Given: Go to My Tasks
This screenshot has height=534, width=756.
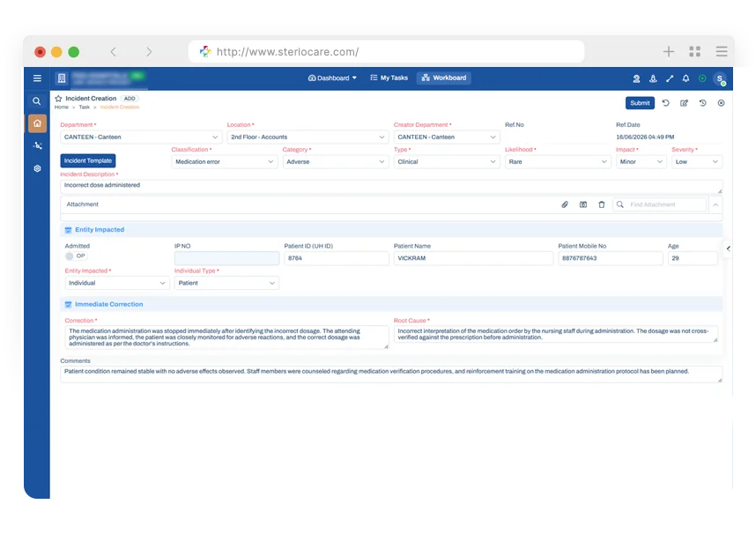Looking at the screenshot, I should coord(389,78).
